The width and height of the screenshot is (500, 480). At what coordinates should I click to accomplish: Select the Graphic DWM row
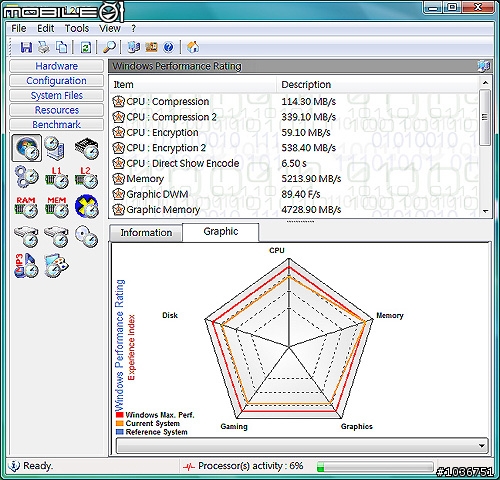tap(295, 194)
